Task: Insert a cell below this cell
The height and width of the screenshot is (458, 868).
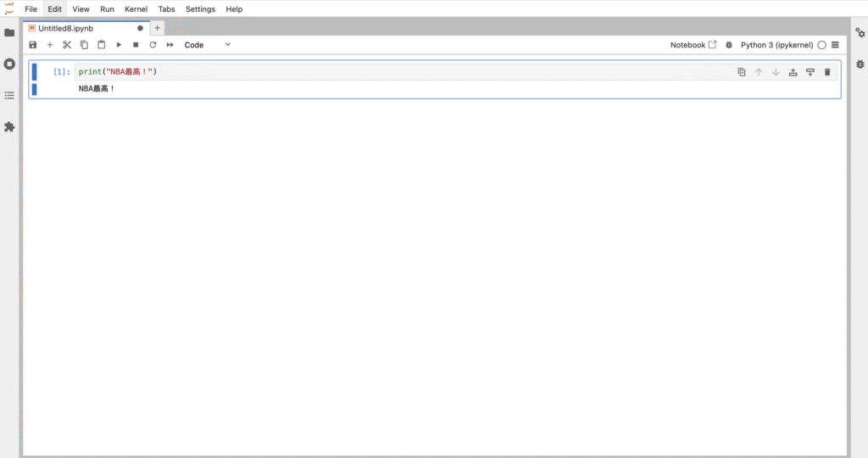Action: (x=810, y=72)
